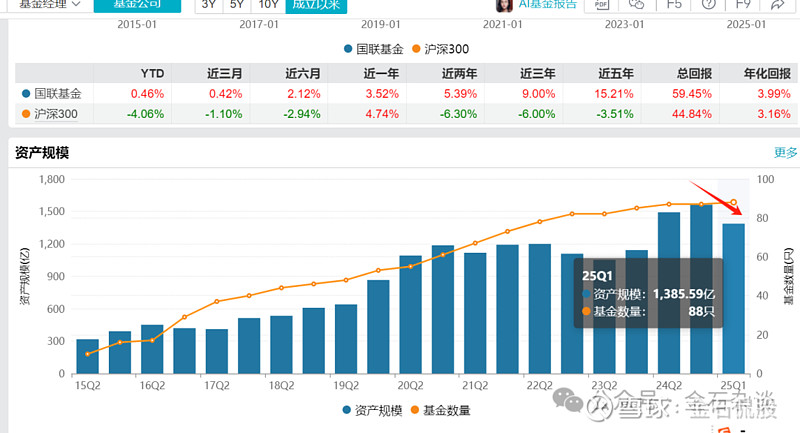Click the AI report avatar image

(x=504, y=5)
